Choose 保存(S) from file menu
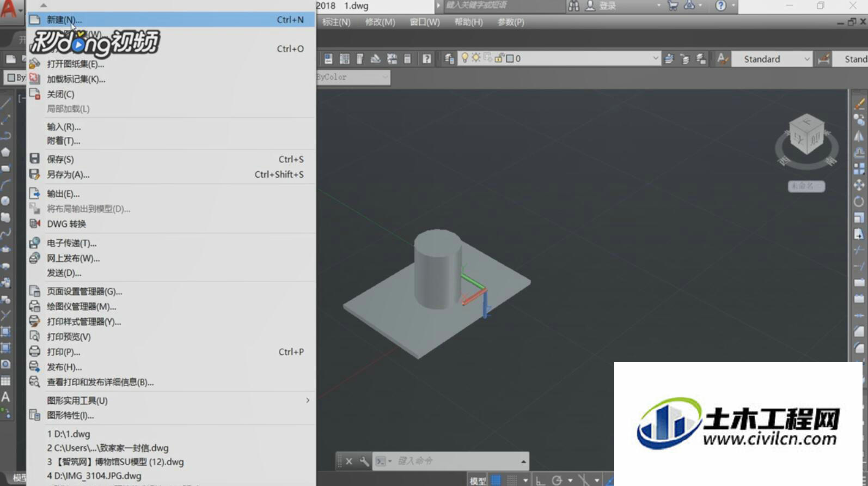Image resolution: width=868 pixels, height=486 pixels. click(x=172, y=159)
